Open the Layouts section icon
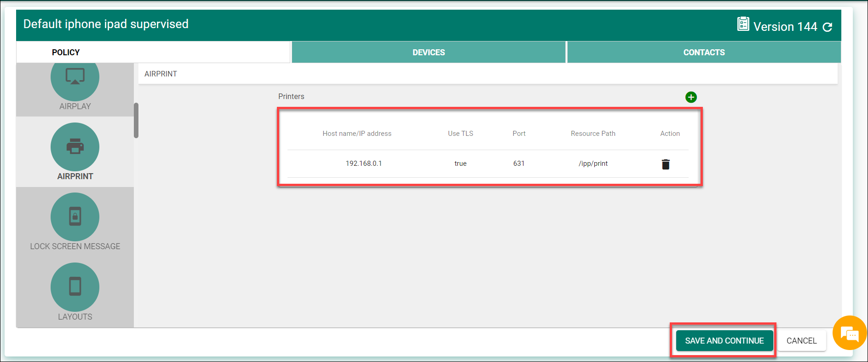The height and width of the screenshot is (362, 868). pyautogui.click(x=75, y=287)
